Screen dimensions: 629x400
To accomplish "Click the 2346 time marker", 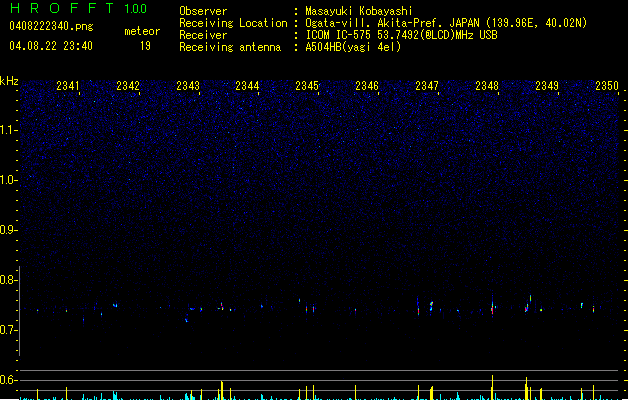I will point(367,86).
